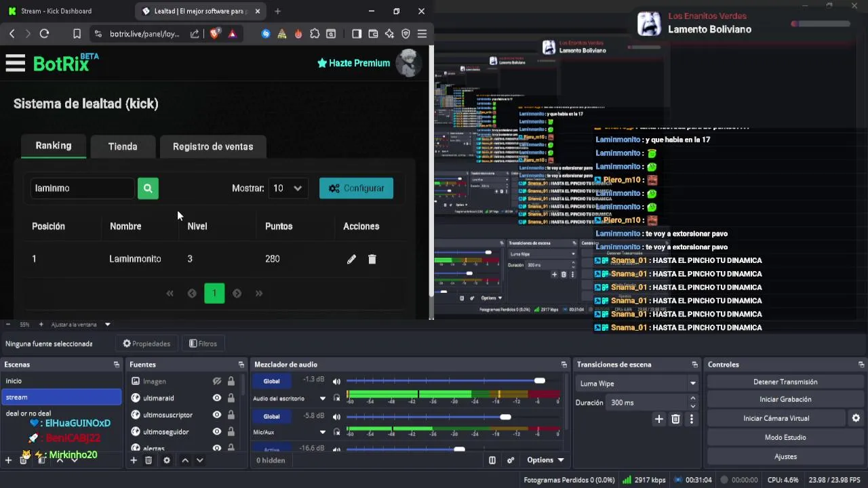Expand the Audio del escritorio dropdown arrow
This screenshot has height=488, width=868.
tap(323, 399)
